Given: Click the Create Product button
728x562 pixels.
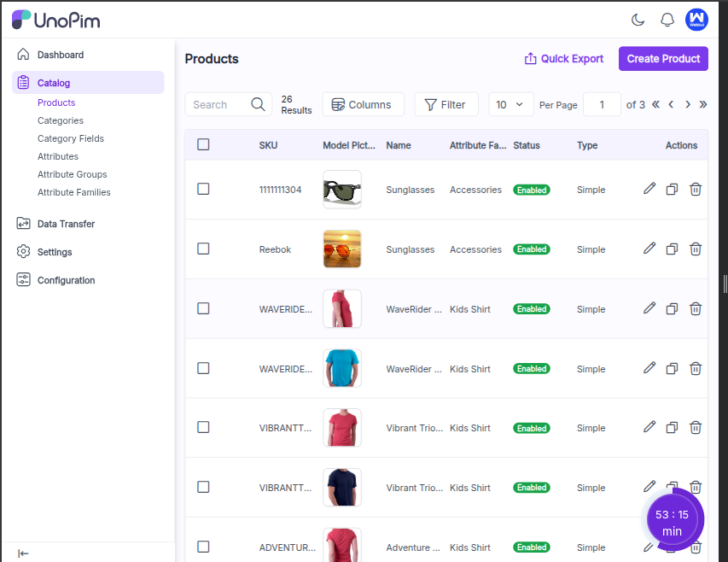Looking at the screenshot, I should [663, 59].
